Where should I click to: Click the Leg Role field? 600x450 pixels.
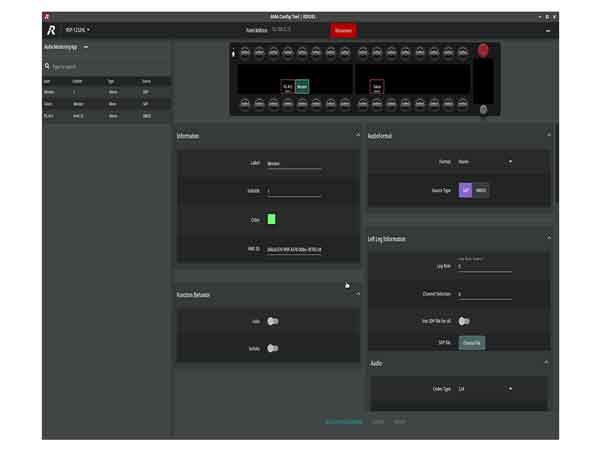pyautogui.click(x=485, y=267)
